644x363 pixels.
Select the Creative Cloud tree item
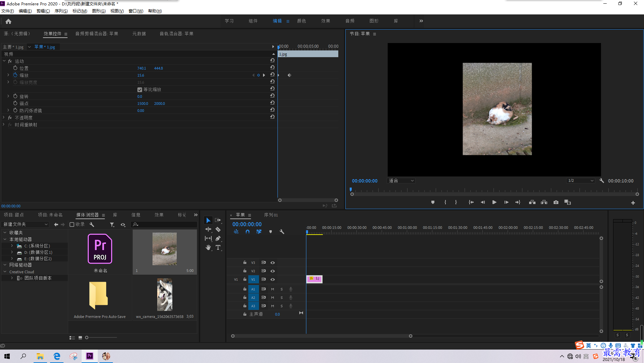pyautogui.click(x=22, y=272)
